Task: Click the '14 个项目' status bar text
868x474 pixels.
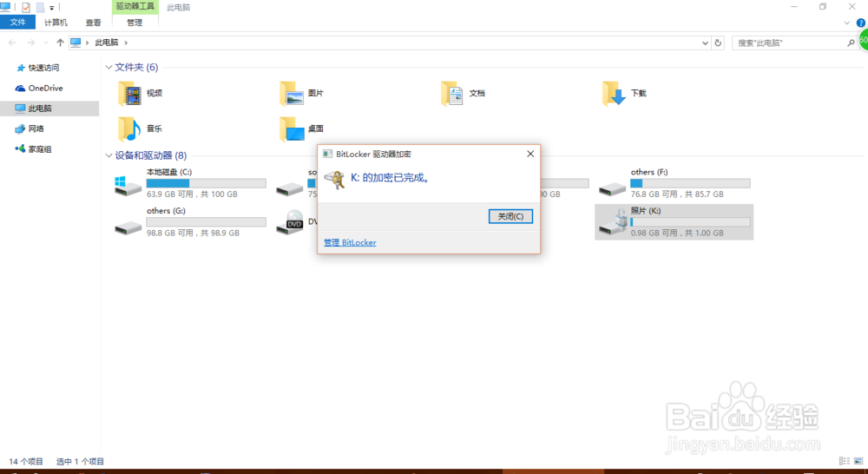Action: point(26,461)
